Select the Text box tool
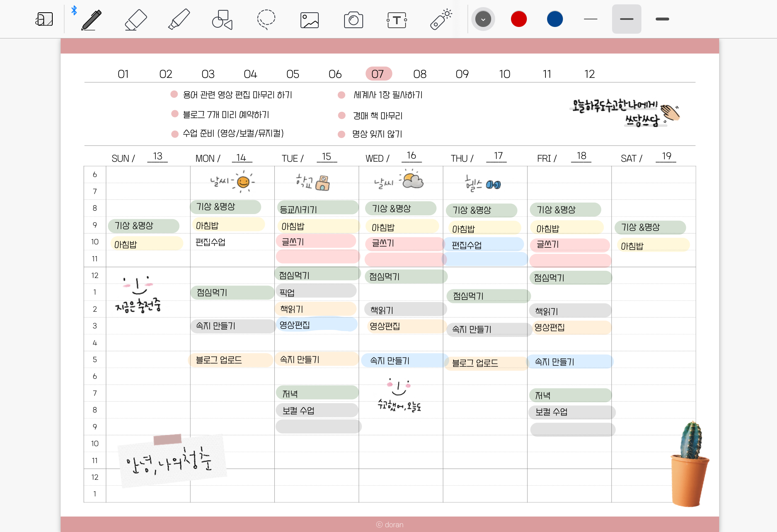This screenshot has height=532, width=777. coord(396,19)
